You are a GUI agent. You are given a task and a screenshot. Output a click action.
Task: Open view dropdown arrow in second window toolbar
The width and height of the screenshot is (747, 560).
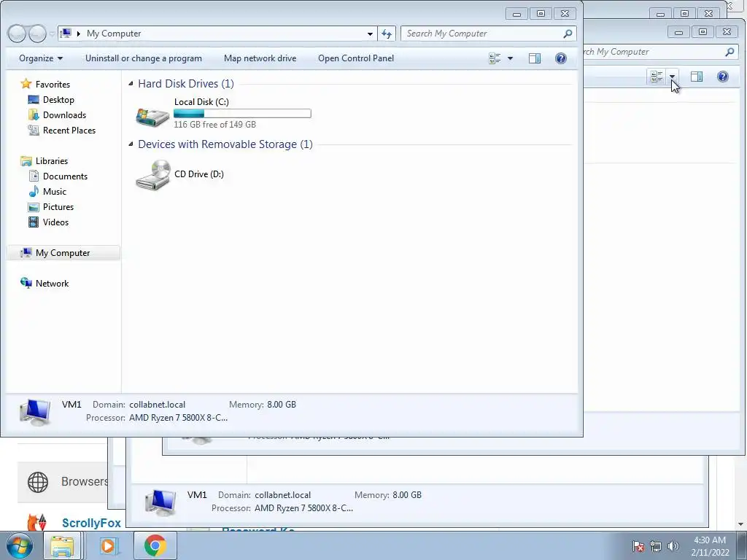click(x=672, y=77)
